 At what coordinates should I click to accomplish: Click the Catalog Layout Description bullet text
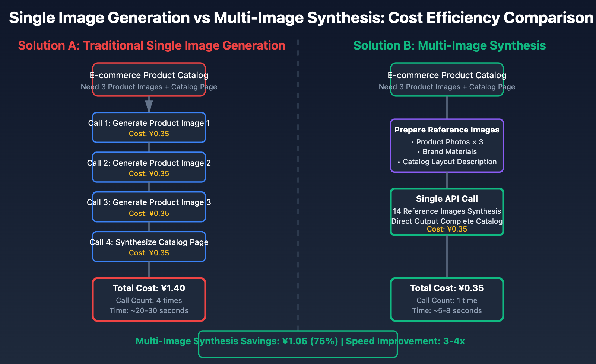point(447,162)
